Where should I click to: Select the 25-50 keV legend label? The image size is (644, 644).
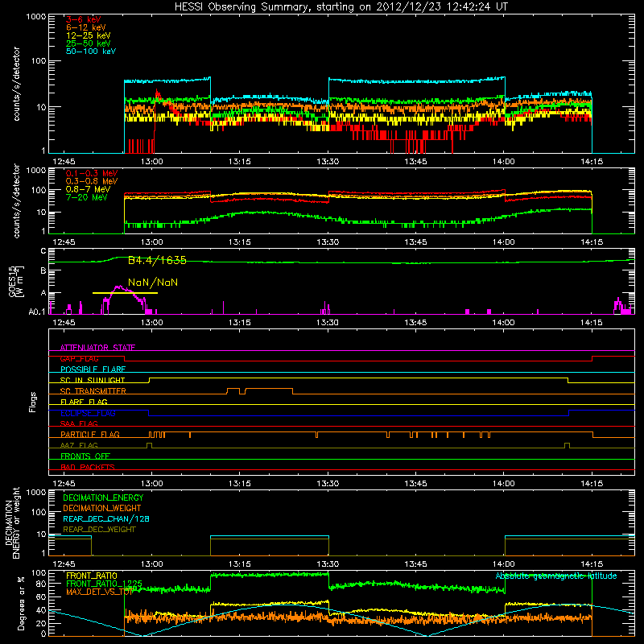tap(89, 43)
